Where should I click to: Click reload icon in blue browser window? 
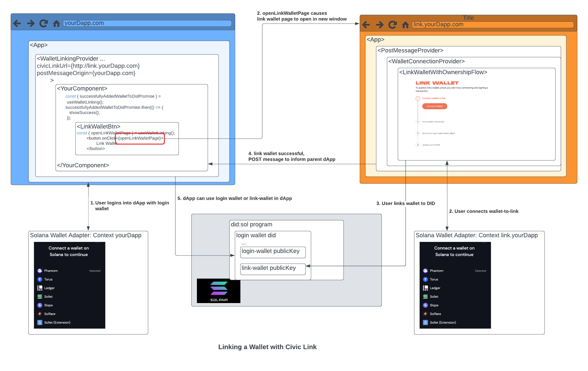43,23
